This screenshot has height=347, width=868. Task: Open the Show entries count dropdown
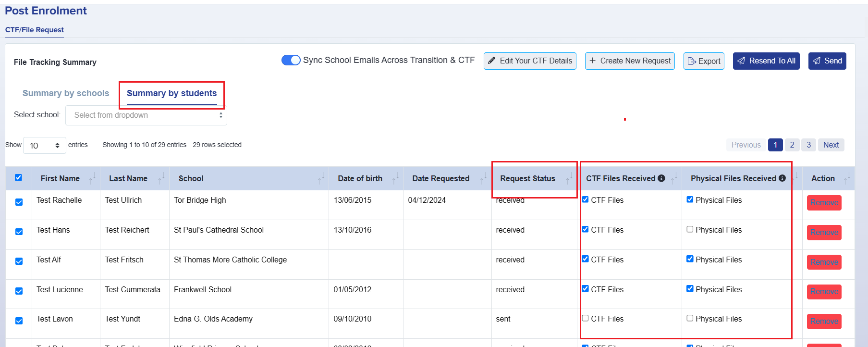coord(44,146)
